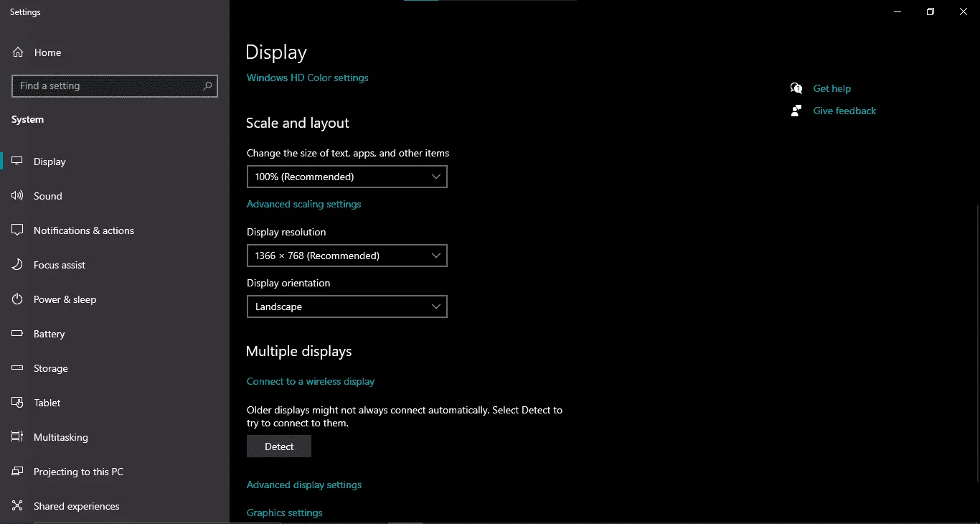Click the Notifications & actions icon
Screen dimensions: 980x524
click(18, 230)
